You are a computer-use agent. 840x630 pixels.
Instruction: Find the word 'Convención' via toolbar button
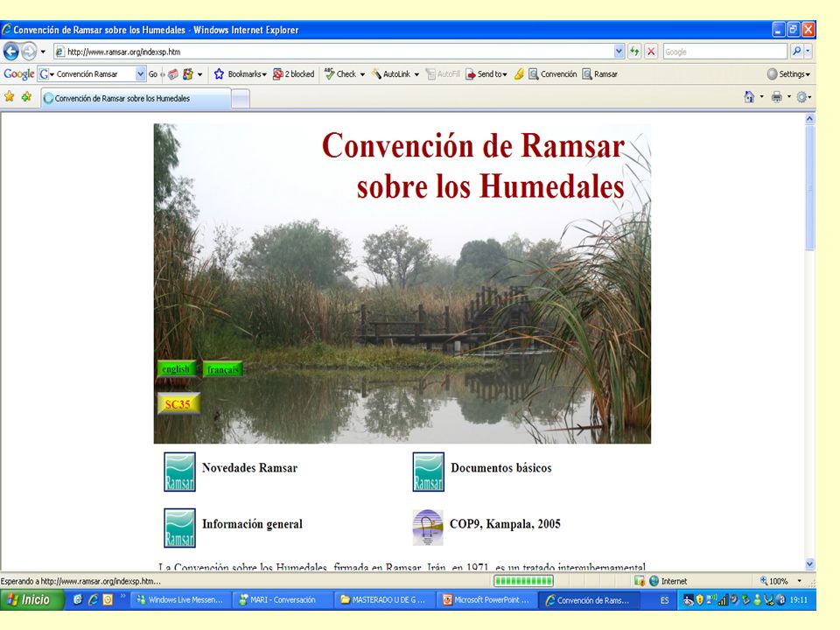pyautogui.click(x=552, y=73)
